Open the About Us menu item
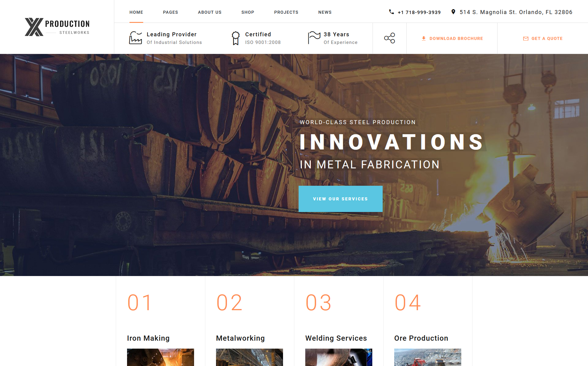588x366 pixels. pyautogui.click(x=210, y=12)
